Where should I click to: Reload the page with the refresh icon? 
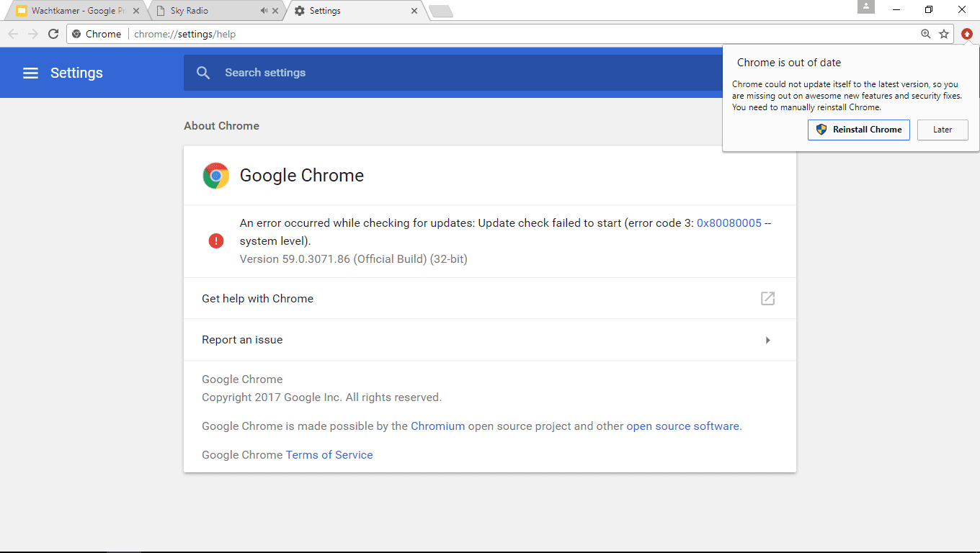point(53,34)
